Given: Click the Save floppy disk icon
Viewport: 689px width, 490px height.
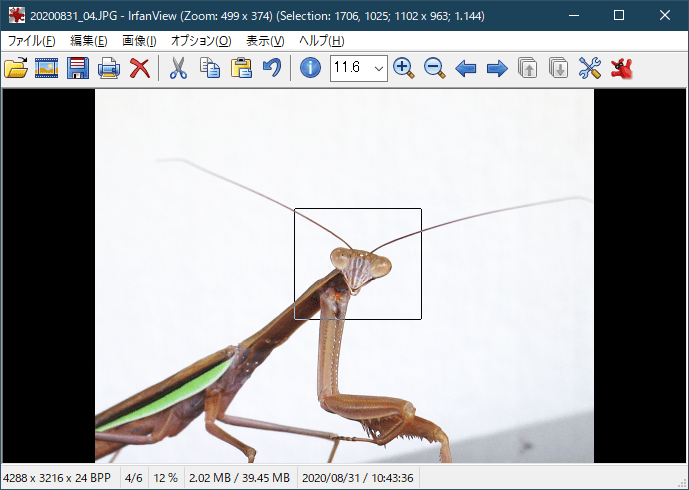Looking at the screenshot, I should pyautogui.click(x=78, y=68).
